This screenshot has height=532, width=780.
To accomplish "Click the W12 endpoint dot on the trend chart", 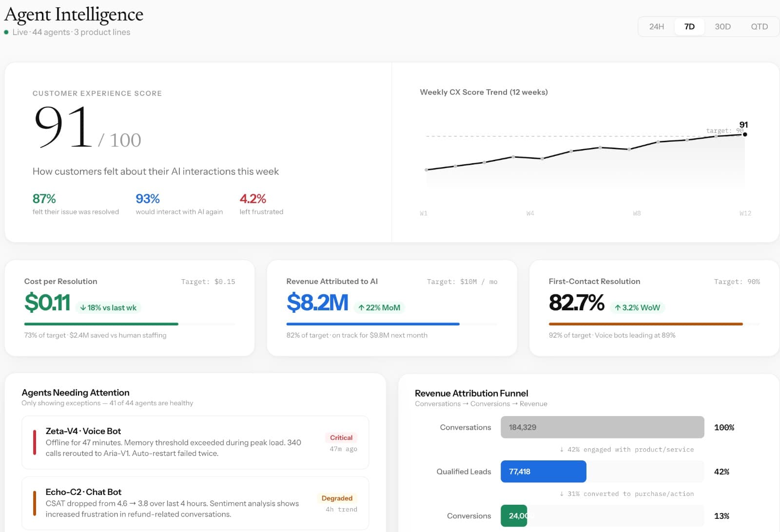I will tap(744, 134).
